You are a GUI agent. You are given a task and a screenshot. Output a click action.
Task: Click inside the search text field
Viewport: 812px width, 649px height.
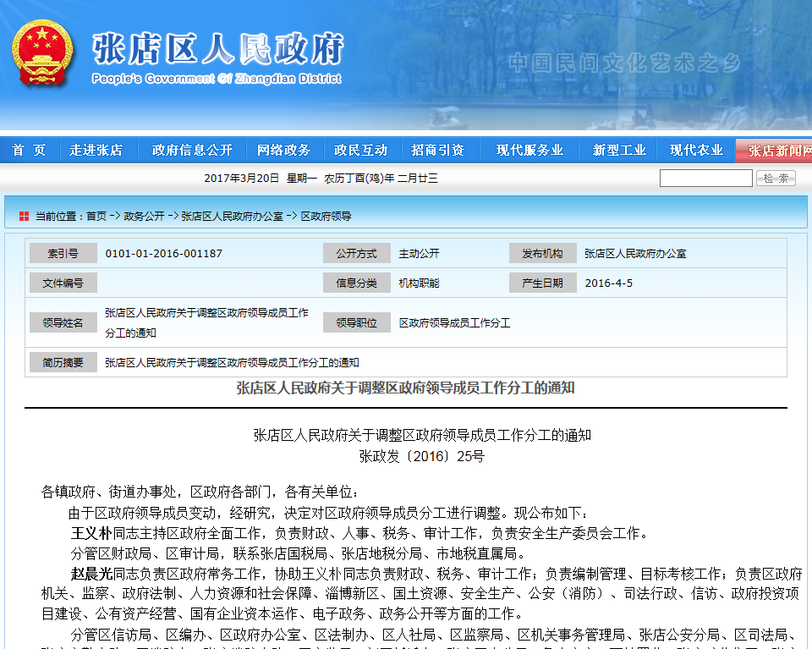(705, 179)
